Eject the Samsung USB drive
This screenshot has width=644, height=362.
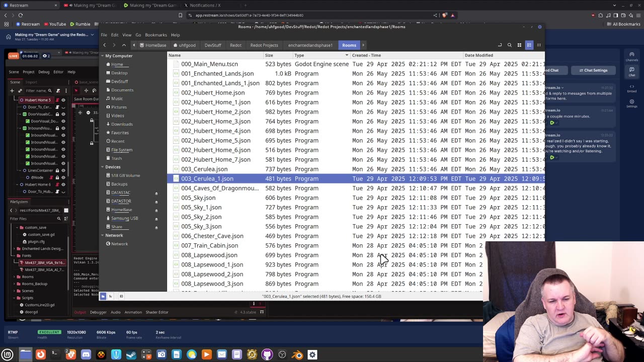coord(156,219)
